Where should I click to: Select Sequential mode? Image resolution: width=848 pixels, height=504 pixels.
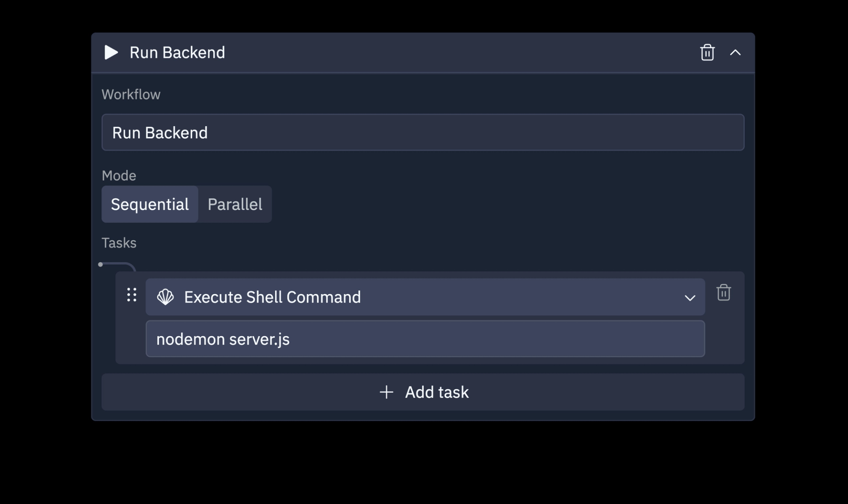(x=150, y=204)
